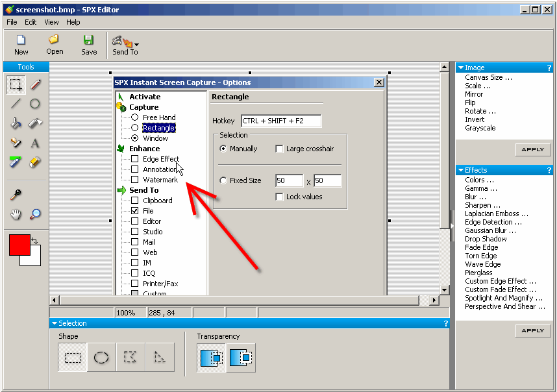Choose the rectangle selection shape
Screen dimensions: 557x392
pos(73,357)
